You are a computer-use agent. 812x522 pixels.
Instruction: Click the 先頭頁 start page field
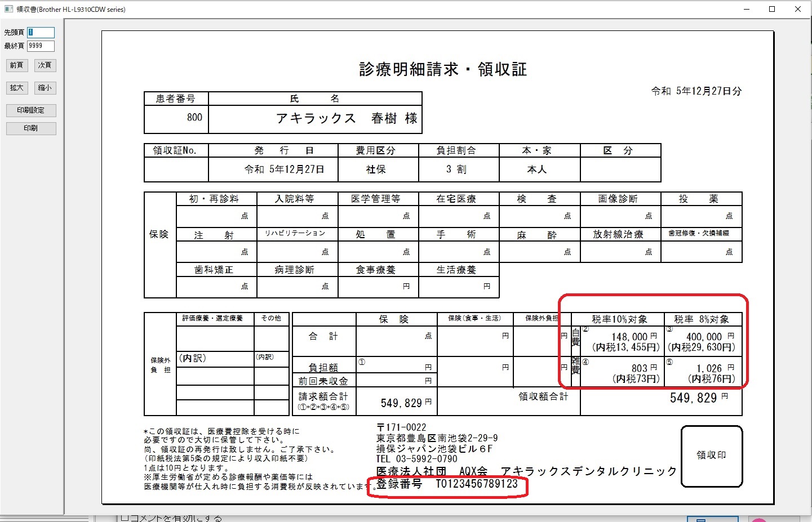pyautogui.click(x=41, y=33)
